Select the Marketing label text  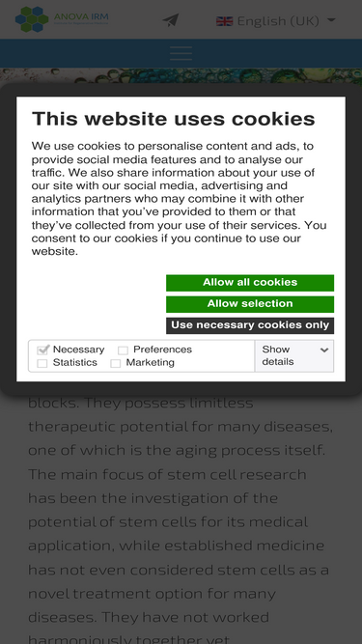(x=151, y=363)
